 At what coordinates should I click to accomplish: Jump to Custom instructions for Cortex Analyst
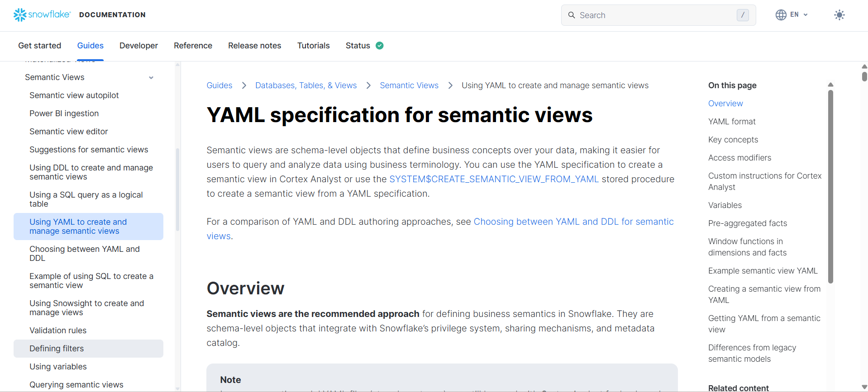click(x=765, y=181)
